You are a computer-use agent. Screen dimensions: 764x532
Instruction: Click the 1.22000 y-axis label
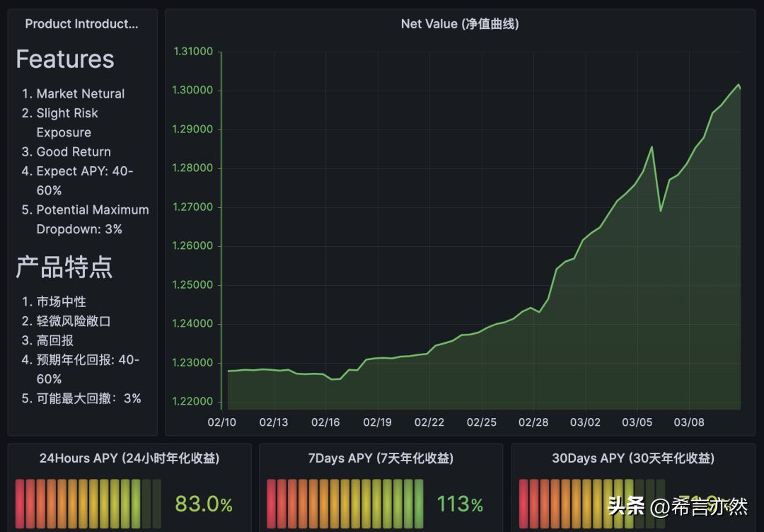193,401
